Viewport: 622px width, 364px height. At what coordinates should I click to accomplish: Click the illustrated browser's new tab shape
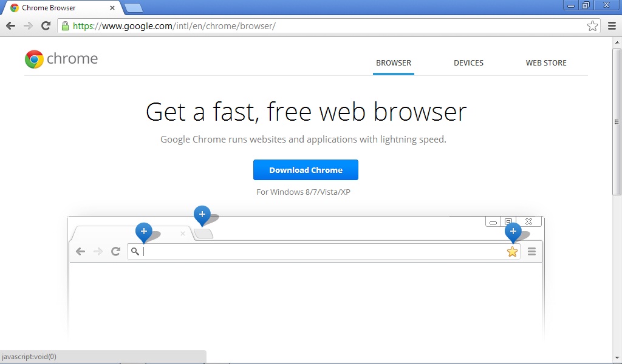tap(203, 234)
